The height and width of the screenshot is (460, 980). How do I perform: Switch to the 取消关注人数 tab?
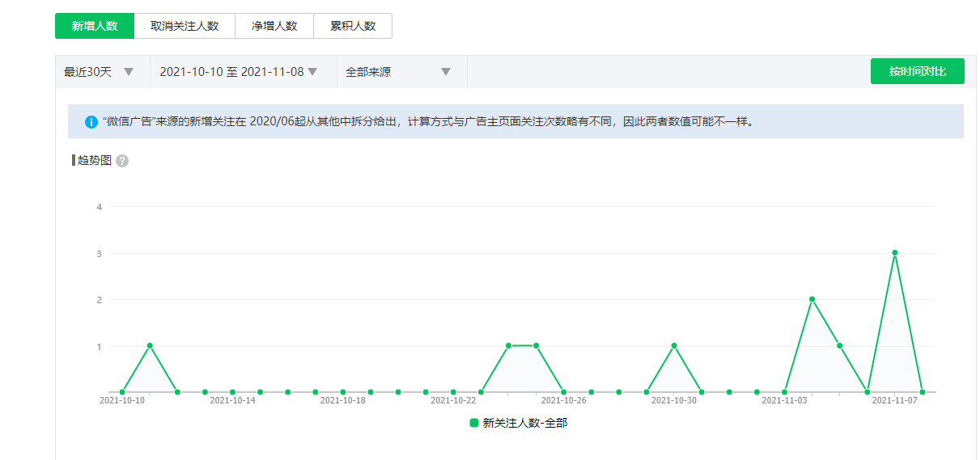(x=185, y=26)
